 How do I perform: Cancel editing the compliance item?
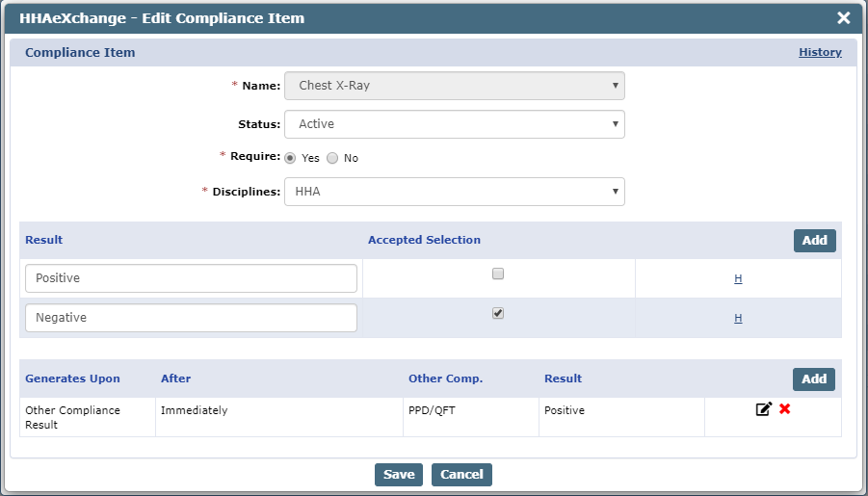tap(461, 475)
